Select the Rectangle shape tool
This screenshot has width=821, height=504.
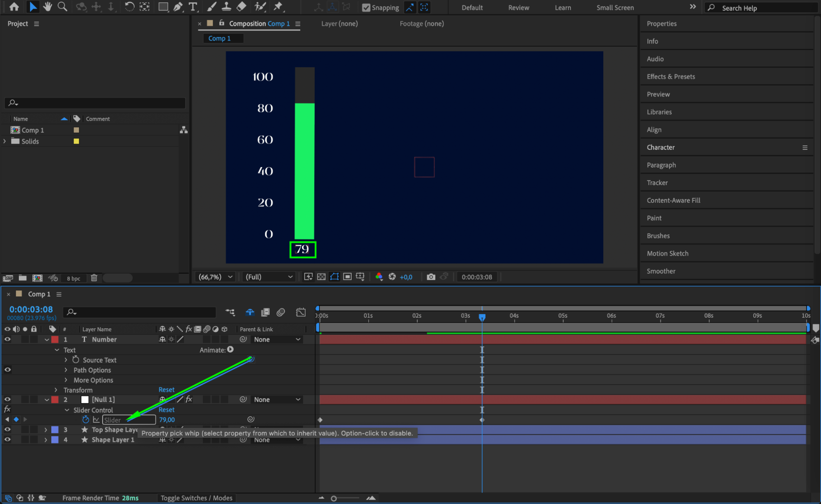click(163, 7)
